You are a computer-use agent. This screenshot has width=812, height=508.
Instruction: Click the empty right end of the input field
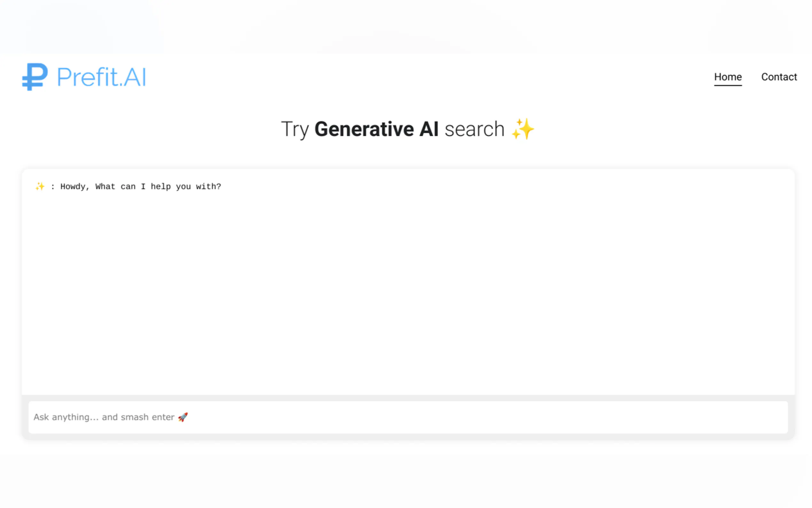(738, 417)
